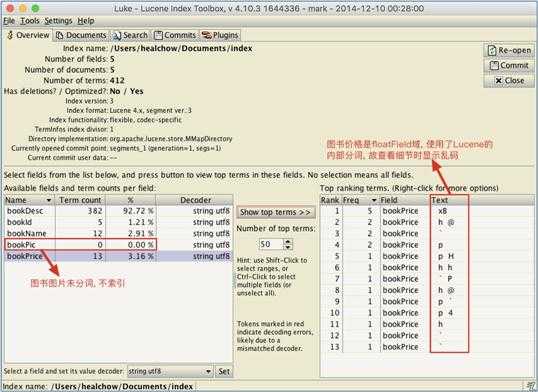The image size is (538, 392).
Task: Select rank 10 bookPrice term row
Action: tap(426, 313)
